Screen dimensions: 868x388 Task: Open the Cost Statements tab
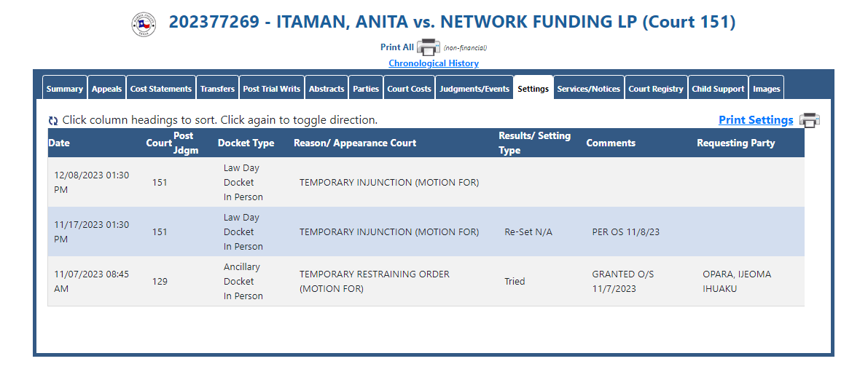pos(161,88)
